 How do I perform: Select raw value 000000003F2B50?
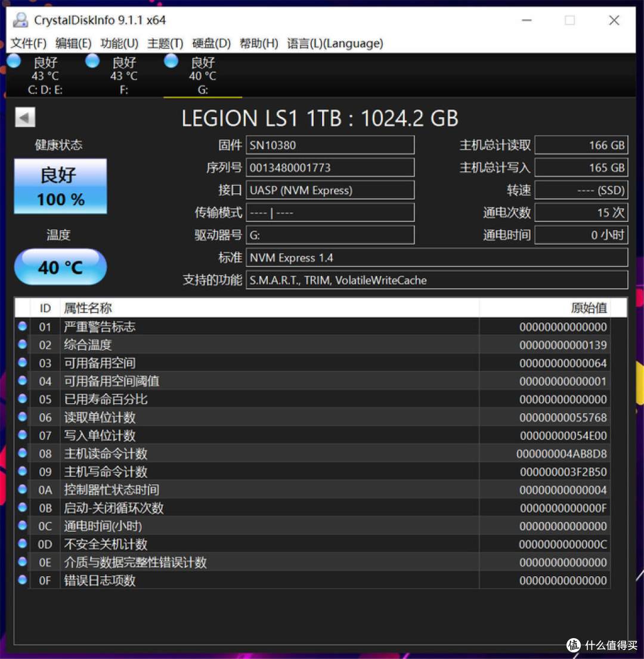563,472
